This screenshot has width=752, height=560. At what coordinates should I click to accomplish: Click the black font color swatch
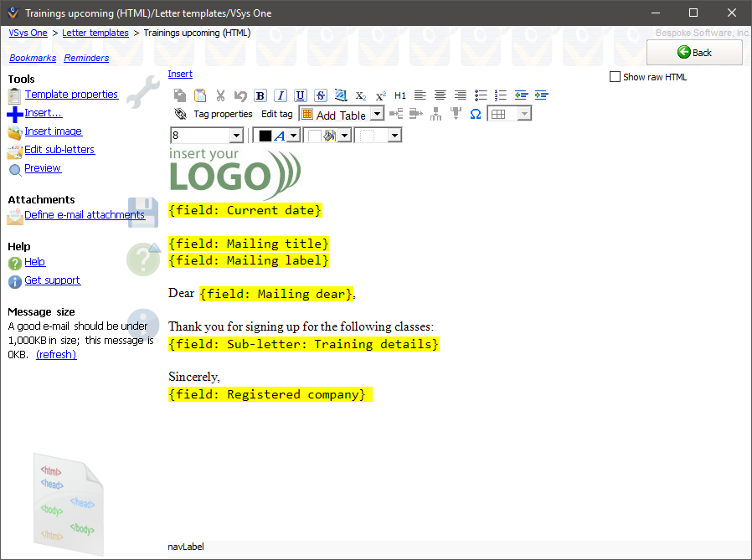(265, 136)
